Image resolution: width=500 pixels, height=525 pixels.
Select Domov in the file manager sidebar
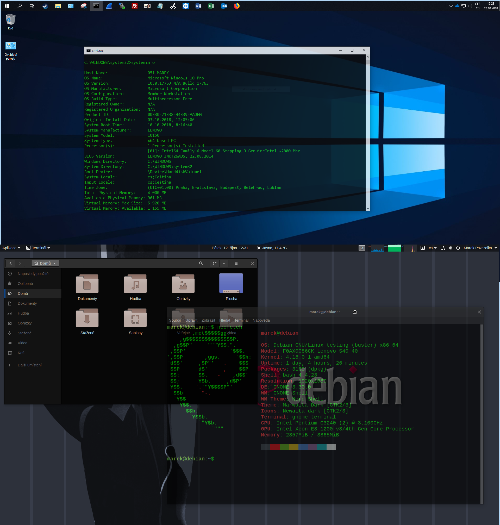click(32, 294)
